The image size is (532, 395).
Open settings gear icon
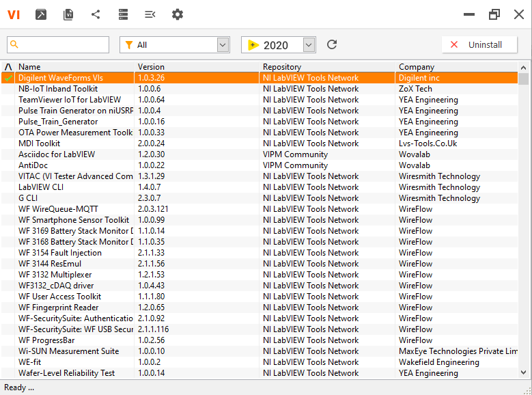(178, 14)
